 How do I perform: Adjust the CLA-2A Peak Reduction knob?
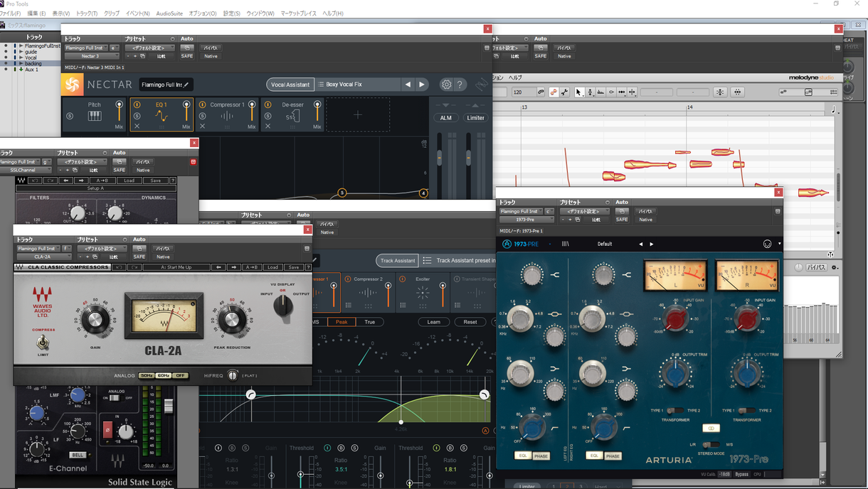[x=232, y=321]
